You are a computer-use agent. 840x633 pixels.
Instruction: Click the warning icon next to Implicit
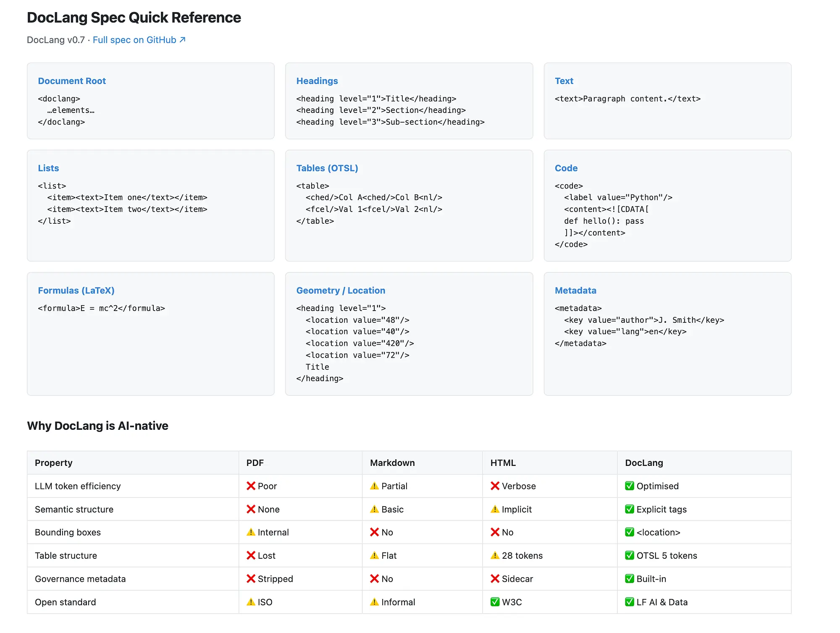pos(495,509)
